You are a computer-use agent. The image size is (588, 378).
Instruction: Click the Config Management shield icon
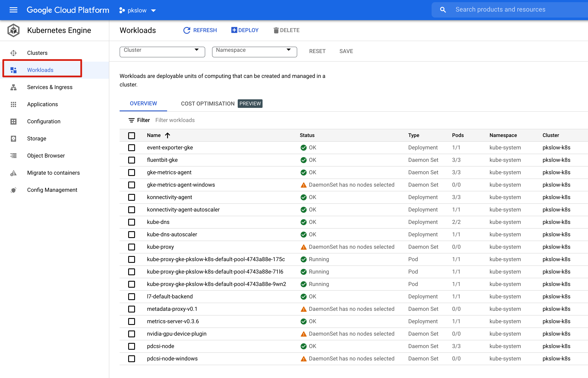point(13,190)
